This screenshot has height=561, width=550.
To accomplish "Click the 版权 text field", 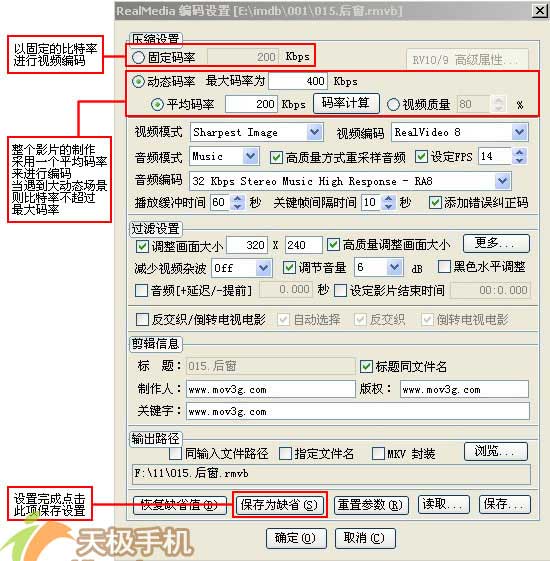I will (x=464, y=389).
